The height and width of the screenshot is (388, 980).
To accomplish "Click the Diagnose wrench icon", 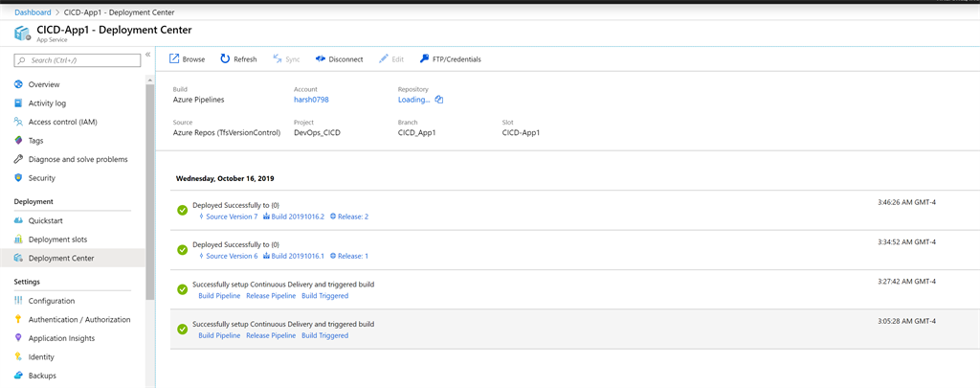I will pyautogui.click(x=18, y=160).
